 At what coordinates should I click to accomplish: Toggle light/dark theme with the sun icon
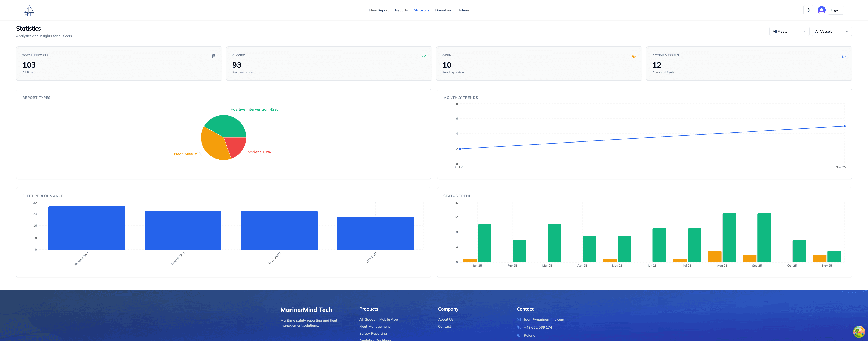[808, 10]
